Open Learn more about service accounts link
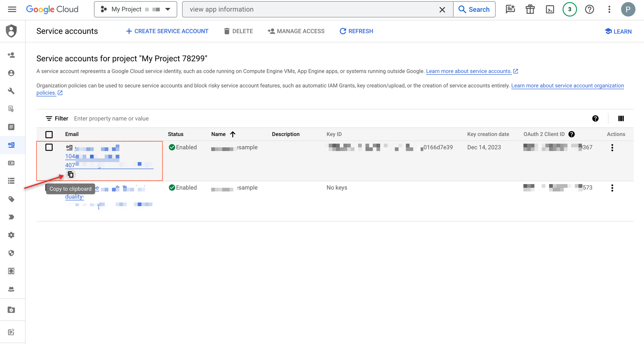This screenshot has width=644, height=344. click(469, 71)
